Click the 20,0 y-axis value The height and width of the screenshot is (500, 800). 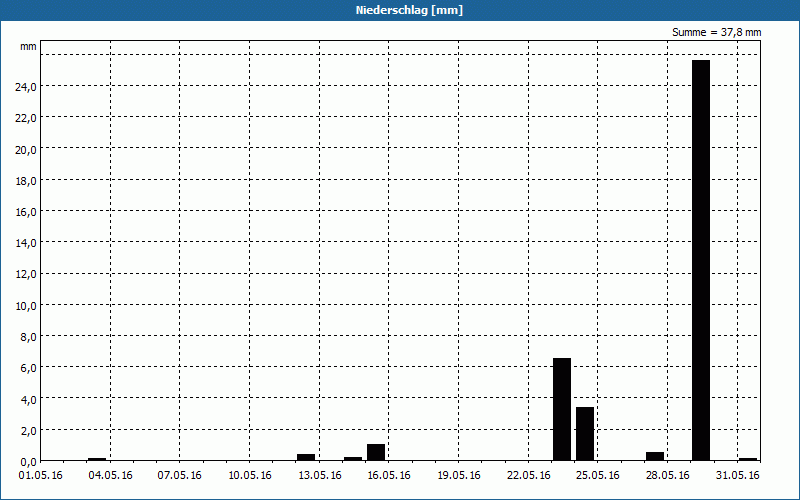(x=26, y=149)
